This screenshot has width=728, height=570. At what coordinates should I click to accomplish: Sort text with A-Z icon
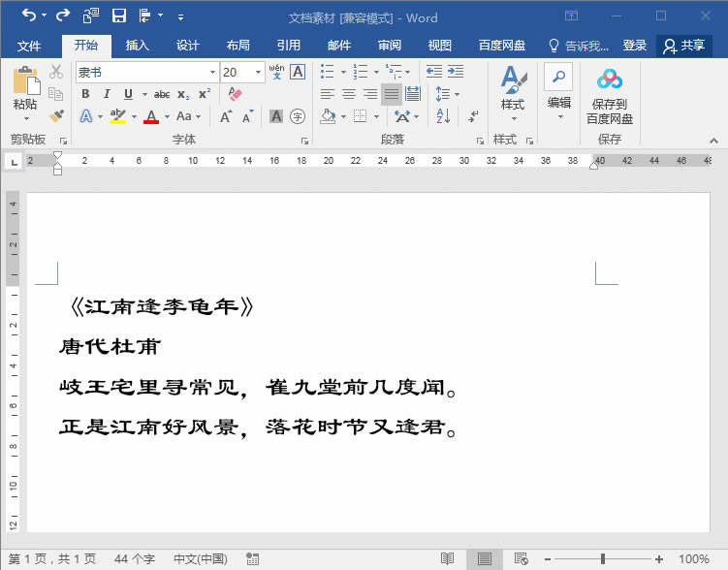tap(443, 116)
